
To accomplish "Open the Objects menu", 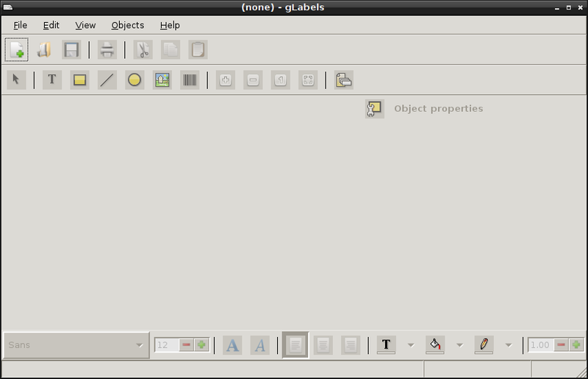I will pos(127,25).
